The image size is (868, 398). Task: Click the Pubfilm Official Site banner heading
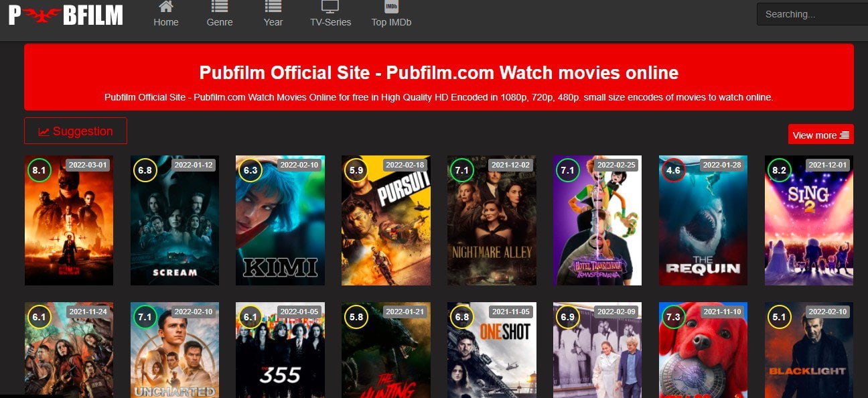(439, 73)
